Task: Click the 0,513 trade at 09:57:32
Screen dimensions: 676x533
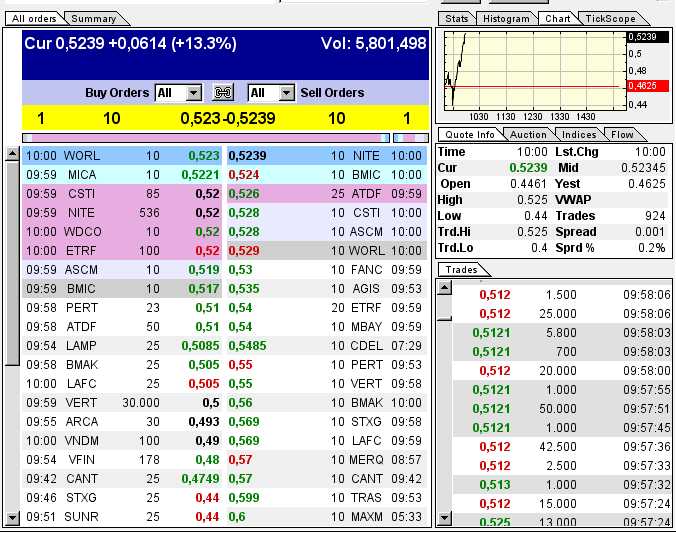Action: coord(562,484)
